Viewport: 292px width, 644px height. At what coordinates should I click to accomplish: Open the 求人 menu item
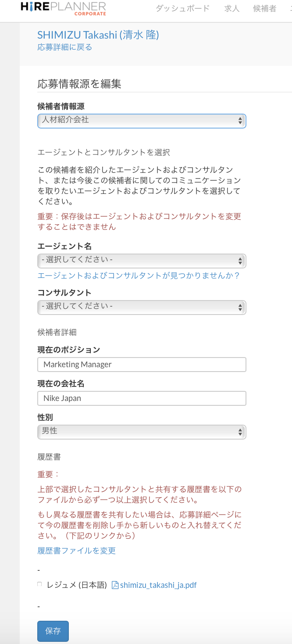tap(231, 8)
